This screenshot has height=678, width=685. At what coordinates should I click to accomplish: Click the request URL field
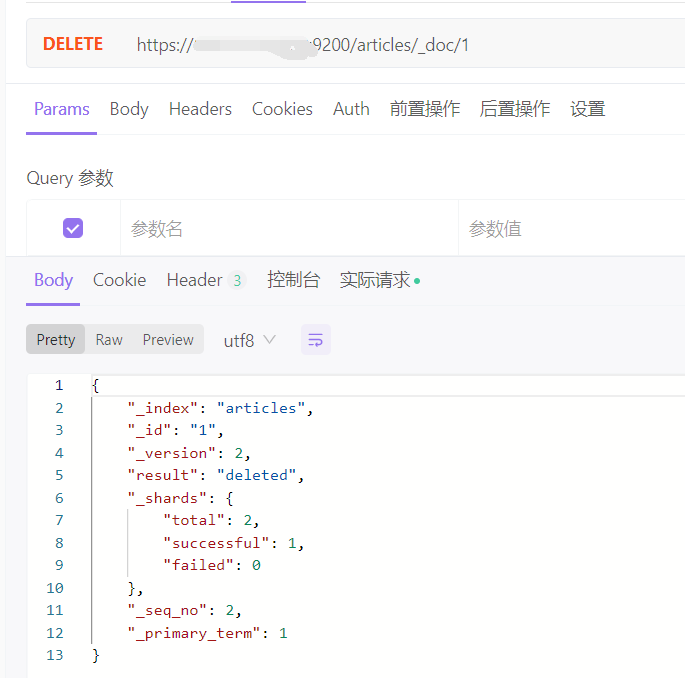coord(400,45)
